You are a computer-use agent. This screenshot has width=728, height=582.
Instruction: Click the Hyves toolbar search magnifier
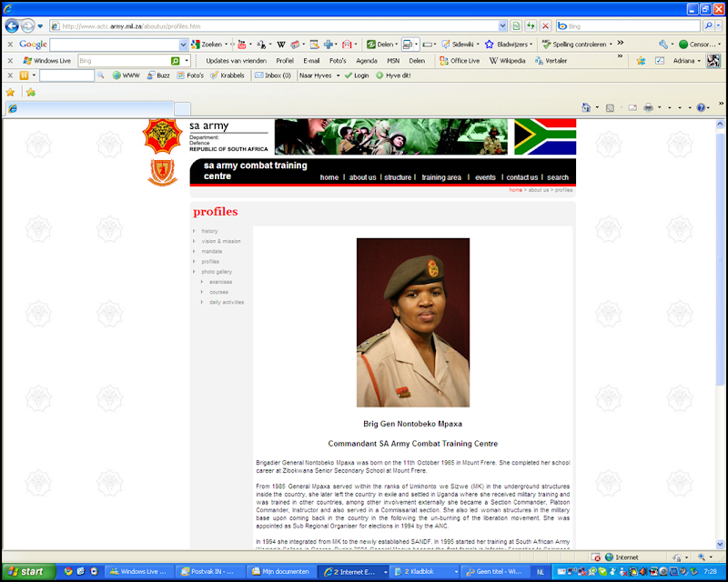[x=100, y=75]
